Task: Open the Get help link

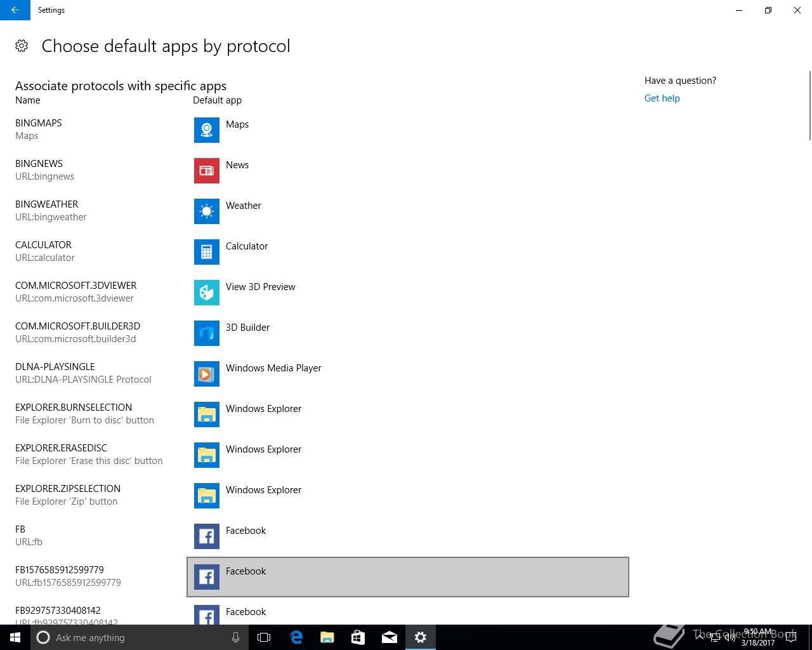Action: click(662, 98)
